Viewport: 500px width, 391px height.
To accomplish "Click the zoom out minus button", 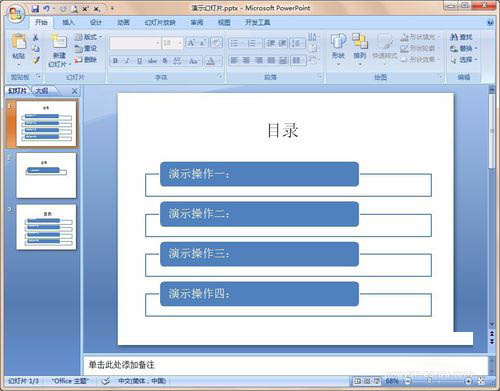I will (408, 381).
